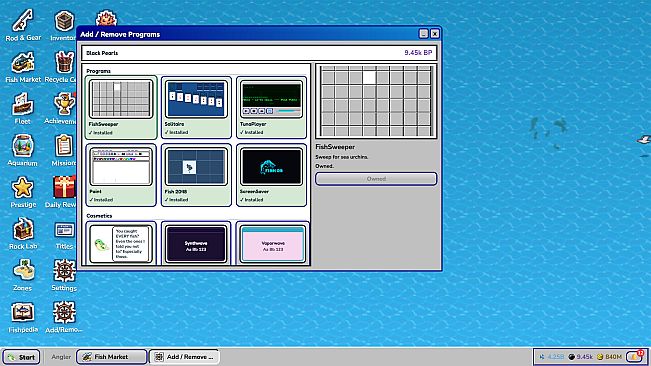Click the Cosmetics section heading
The height and width of the screenshot is (366, 651).
(x=99, y=216)
